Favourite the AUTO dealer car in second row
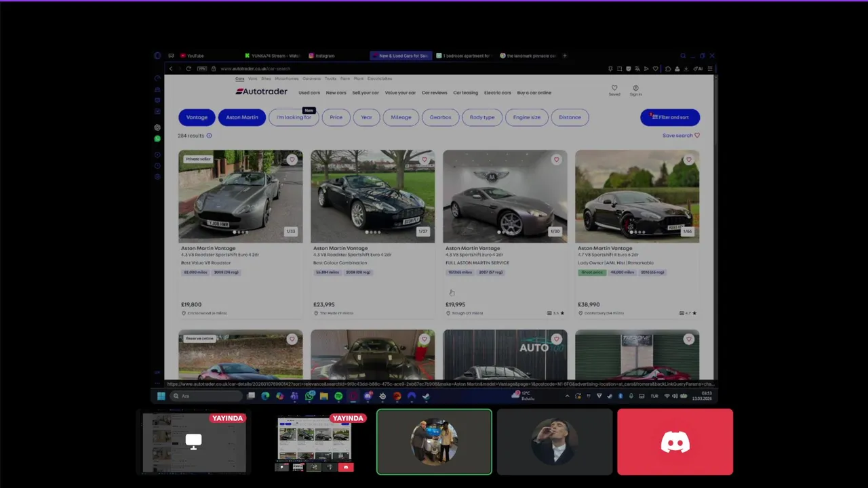The image size is (868, 488). (x=556, y=339)
